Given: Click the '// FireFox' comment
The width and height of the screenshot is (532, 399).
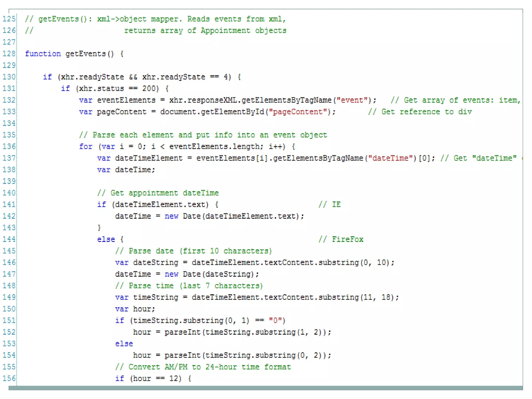Looking at the screenshot, I should pyautogui.click(x=341, y=240).
